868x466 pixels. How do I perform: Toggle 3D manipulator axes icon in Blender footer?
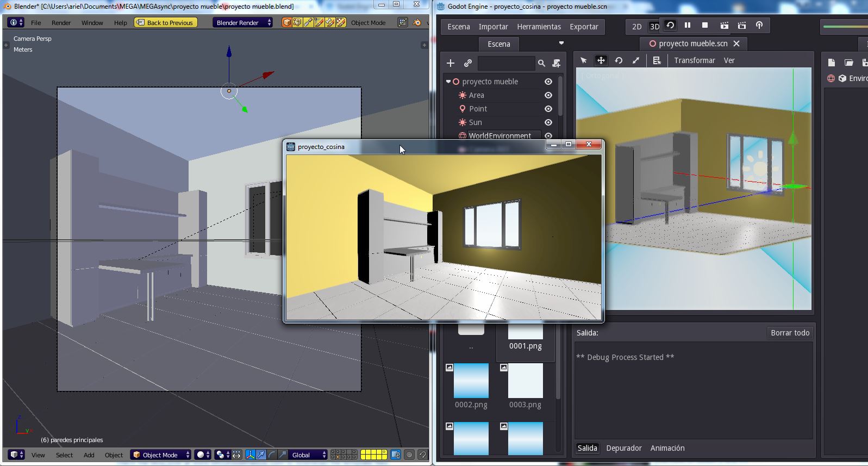coord(251,455)
